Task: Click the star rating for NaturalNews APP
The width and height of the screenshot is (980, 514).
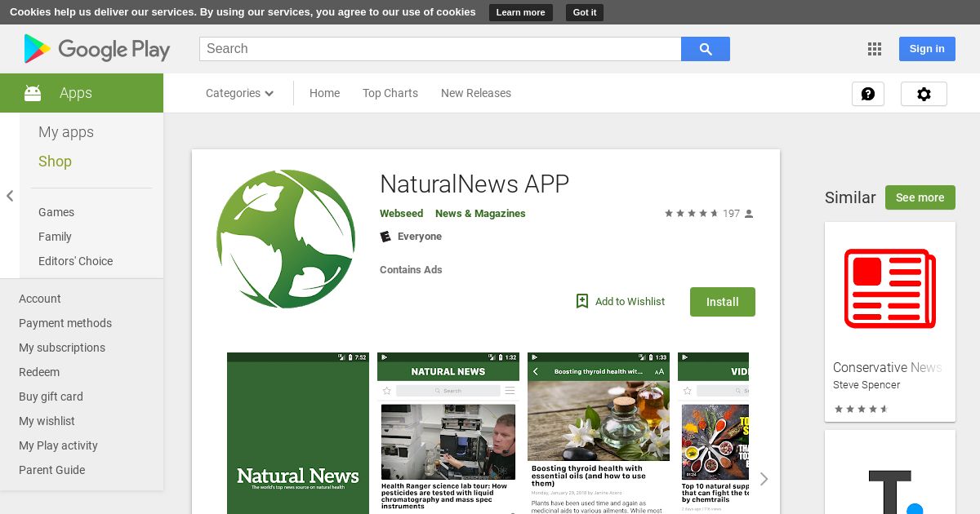Action: click(x=691, y=214)
